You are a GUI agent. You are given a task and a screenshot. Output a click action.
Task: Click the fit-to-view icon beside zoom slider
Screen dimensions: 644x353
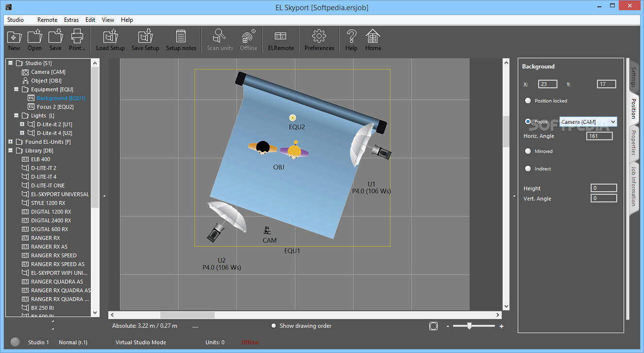tap(433, 326)
